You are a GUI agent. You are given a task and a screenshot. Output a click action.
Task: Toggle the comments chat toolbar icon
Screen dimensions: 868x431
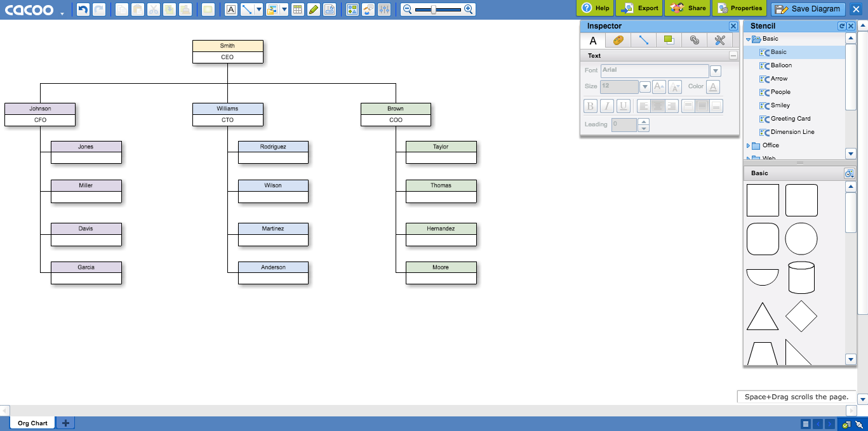pos(368,10)
